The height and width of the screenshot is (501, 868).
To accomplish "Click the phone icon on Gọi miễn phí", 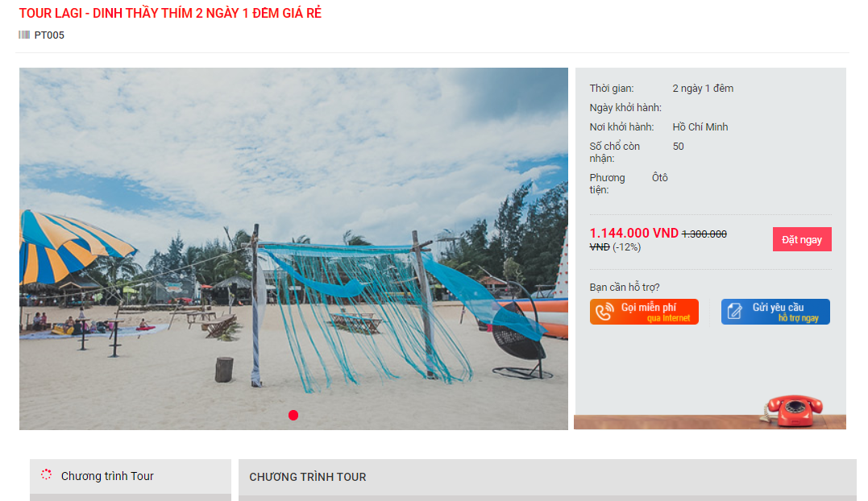I will point(604,312).
